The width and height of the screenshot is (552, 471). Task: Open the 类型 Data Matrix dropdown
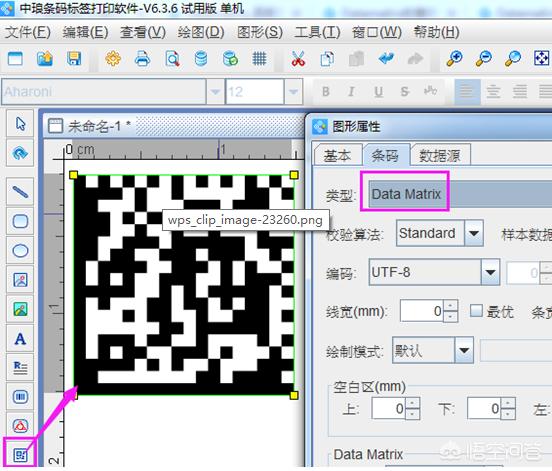point(460,194)
